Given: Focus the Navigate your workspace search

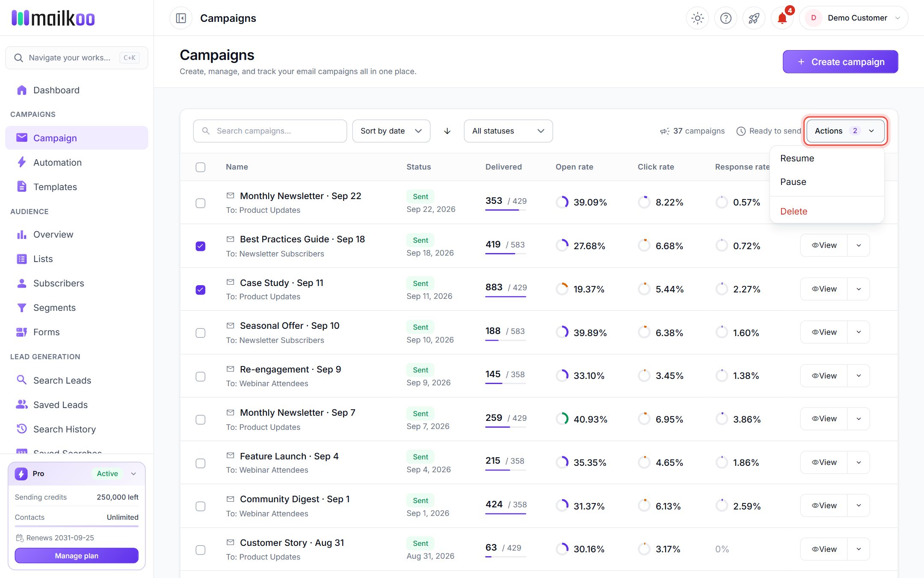Looking at the screenshot, I should tap(77, 58).
